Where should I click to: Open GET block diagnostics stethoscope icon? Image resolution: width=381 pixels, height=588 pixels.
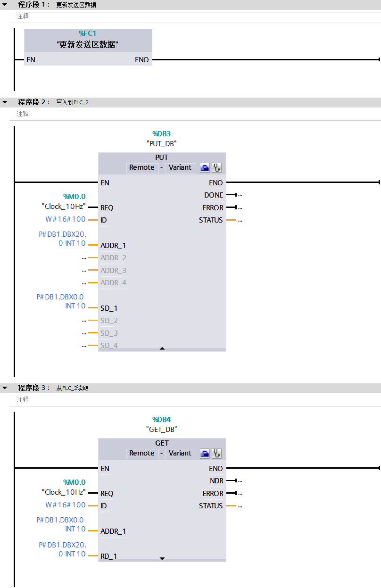pyautogui.click(x=216, y=453)
